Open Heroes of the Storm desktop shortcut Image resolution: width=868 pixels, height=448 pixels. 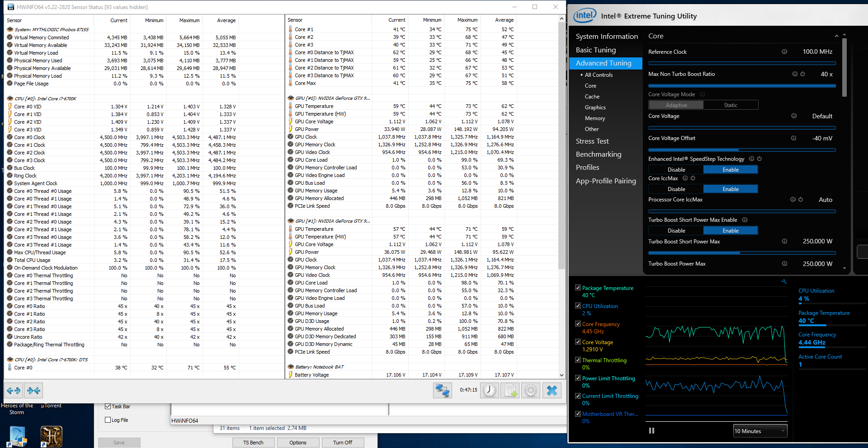click(17, 409)
